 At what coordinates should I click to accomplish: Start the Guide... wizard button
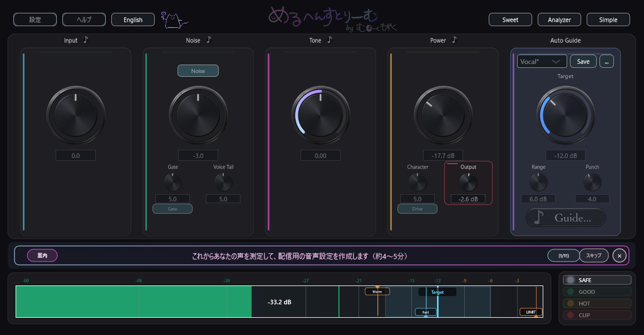(x=566, y=218)
